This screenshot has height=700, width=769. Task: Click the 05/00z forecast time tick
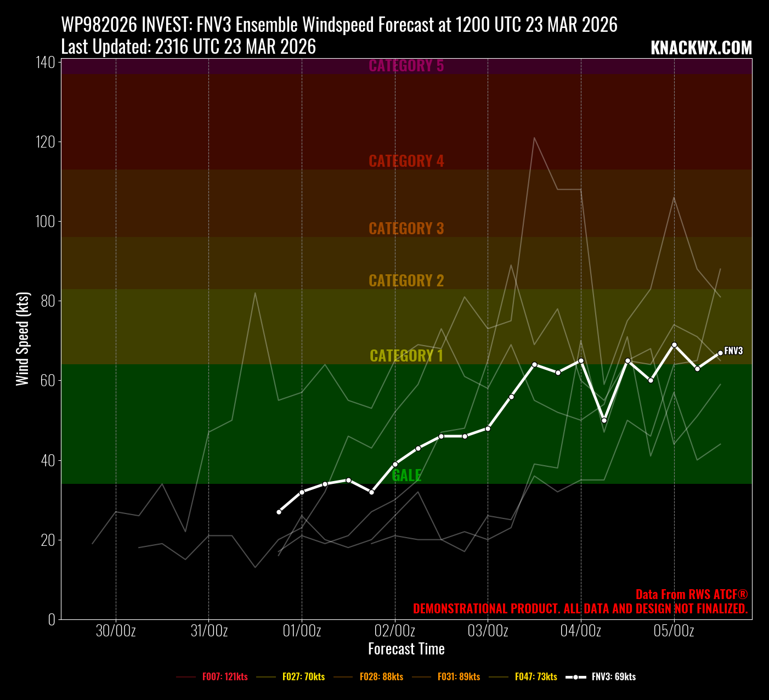pyautogui.click(x=674, y=631)
